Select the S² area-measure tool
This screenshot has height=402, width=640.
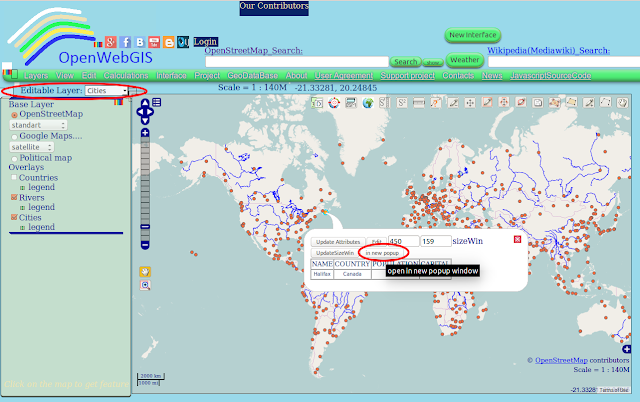402,103
